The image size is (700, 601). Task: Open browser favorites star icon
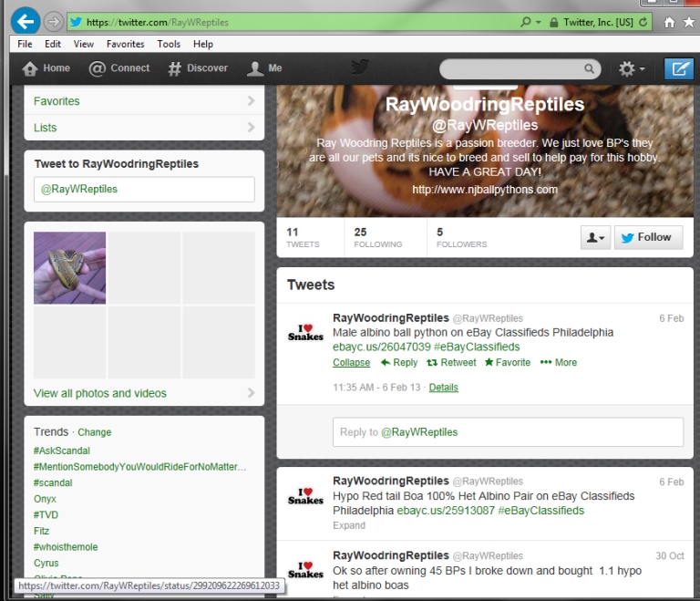pyautogui.click(x=689, y=22)
